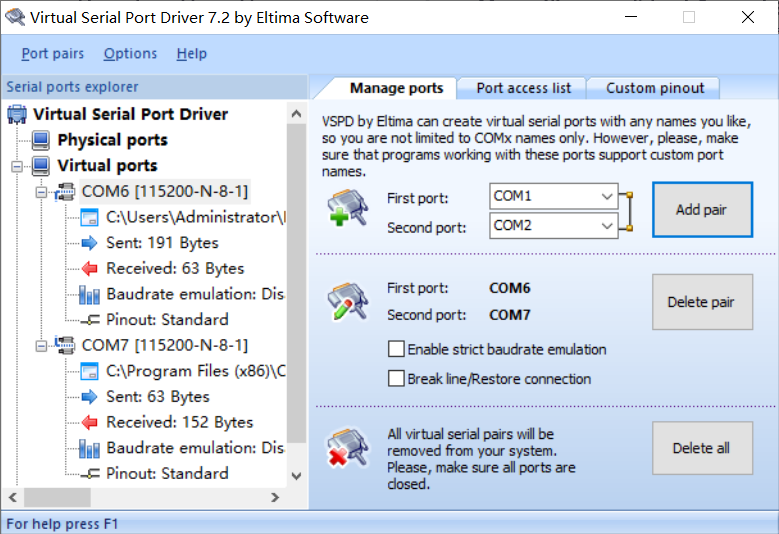Viewport: 779px width, 534px height.
Task: Open the Port pairs menu
Action: pyautogui.click(x=53, y=54)
